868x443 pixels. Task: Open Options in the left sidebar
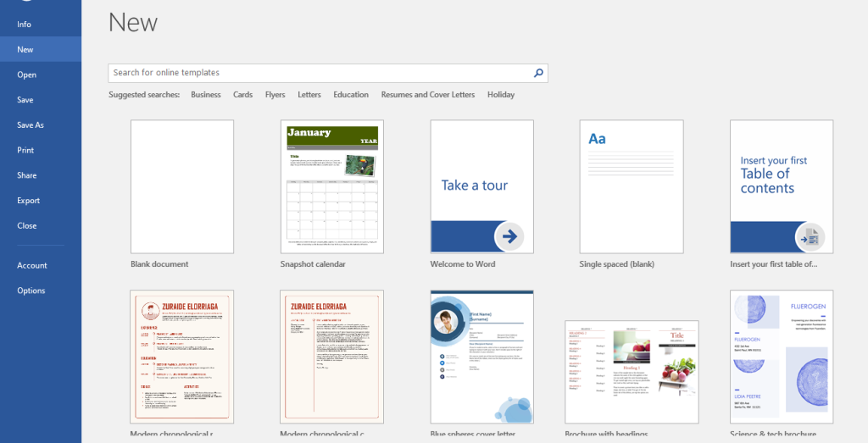(31, 291)
